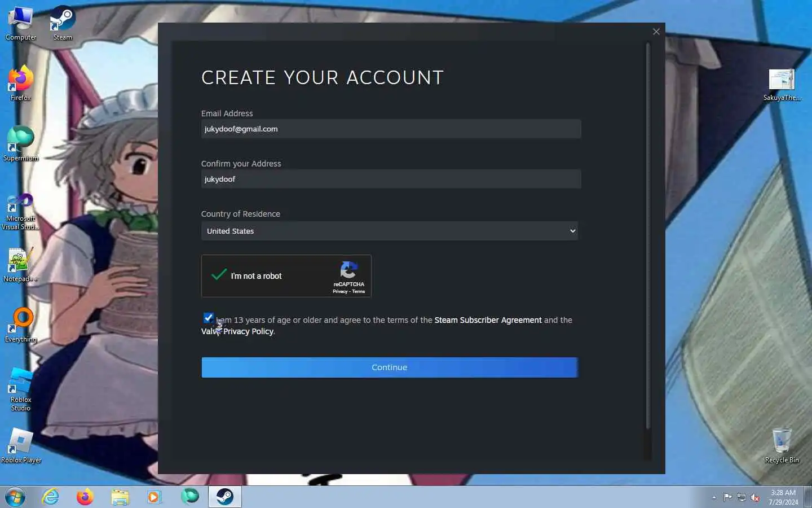
Task: Open the Steam Subscriber Agreement link
Action: pos(488,320)
